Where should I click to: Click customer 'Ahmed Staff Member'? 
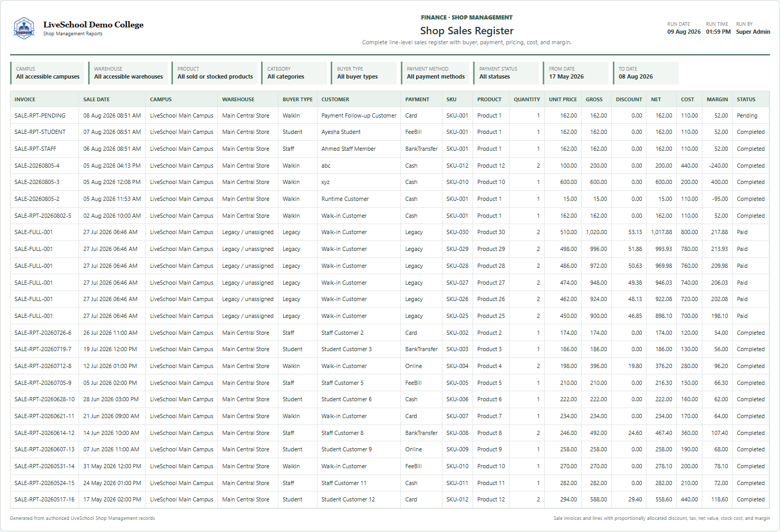(348, 149)
